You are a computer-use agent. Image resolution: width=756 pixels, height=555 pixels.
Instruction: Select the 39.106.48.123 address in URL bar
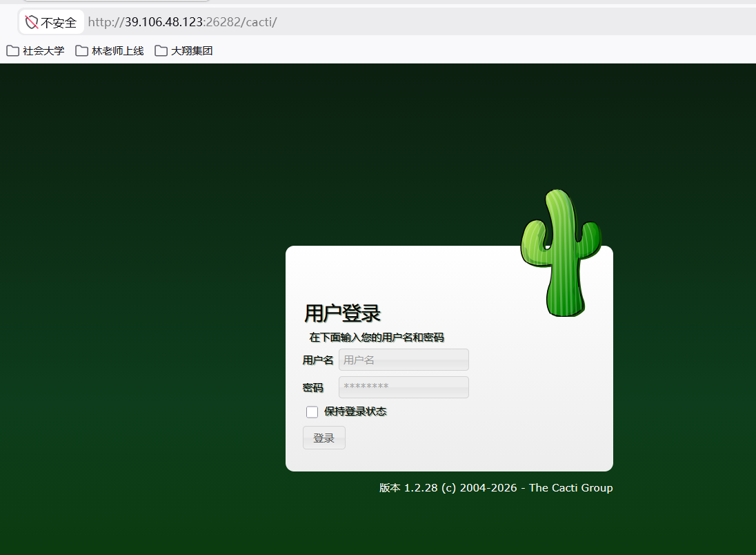click(x=164, y=22)
